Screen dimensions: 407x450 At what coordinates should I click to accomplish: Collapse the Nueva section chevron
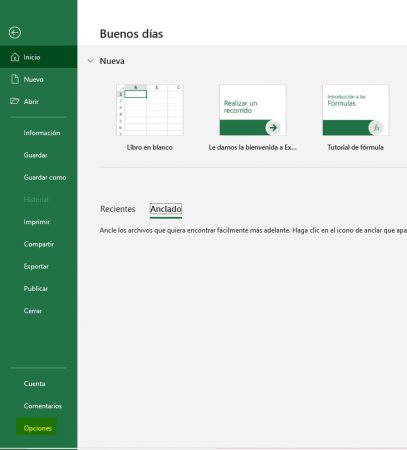[x=90, y=61]
